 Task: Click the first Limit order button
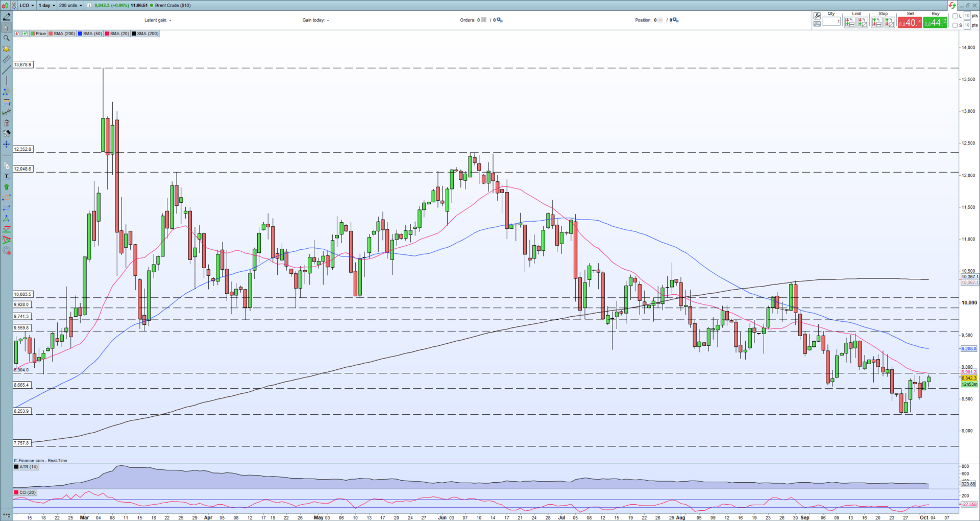point(850,22)
